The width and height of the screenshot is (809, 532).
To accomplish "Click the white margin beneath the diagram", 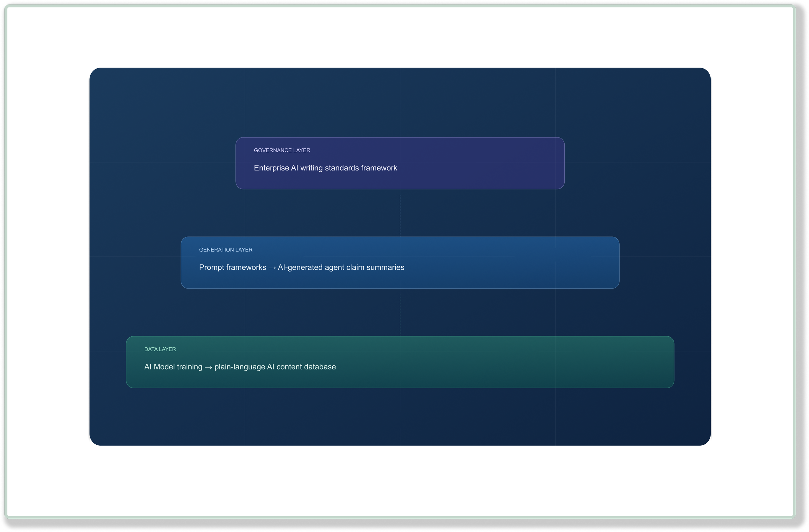I will (x=400, y=483).
